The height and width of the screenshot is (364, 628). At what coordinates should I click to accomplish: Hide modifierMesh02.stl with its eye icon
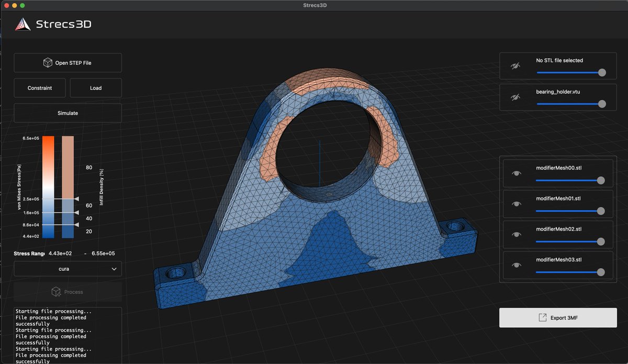point(517,235)
